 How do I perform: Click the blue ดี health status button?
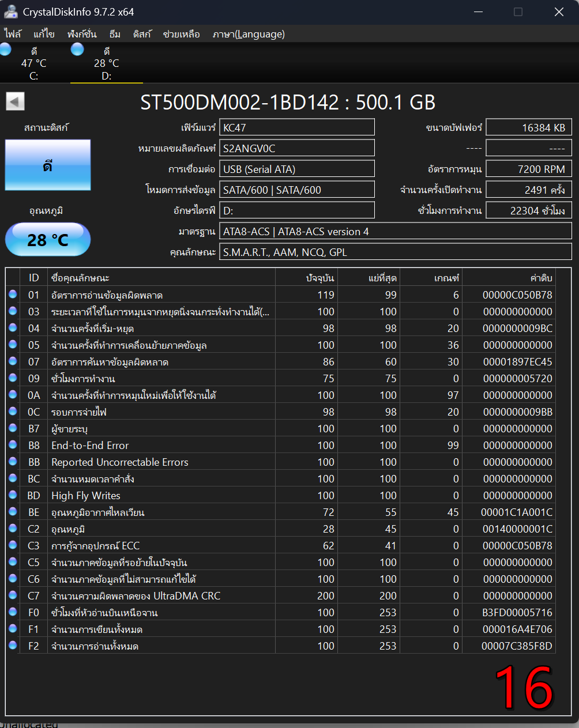coord(48,165)
